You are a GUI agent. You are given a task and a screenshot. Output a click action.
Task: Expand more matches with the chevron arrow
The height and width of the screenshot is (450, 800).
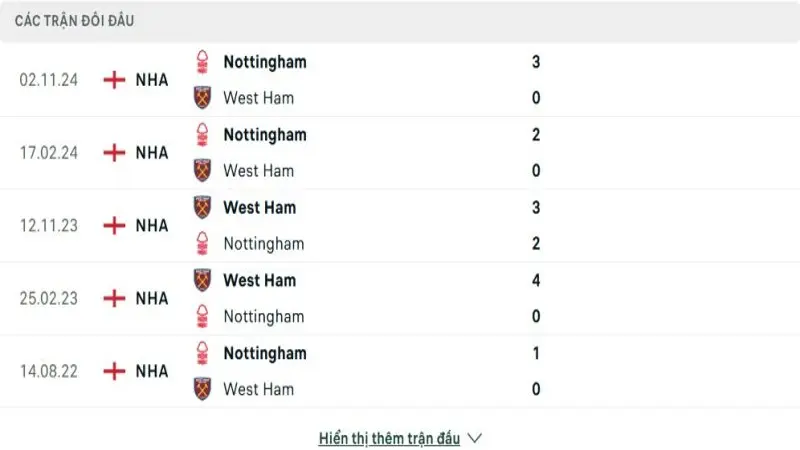(475, 438)
